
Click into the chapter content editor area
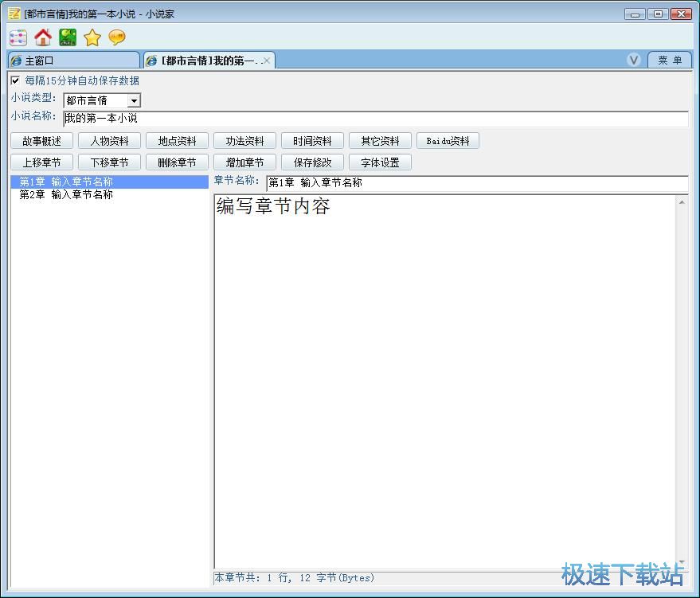[444, 382]
